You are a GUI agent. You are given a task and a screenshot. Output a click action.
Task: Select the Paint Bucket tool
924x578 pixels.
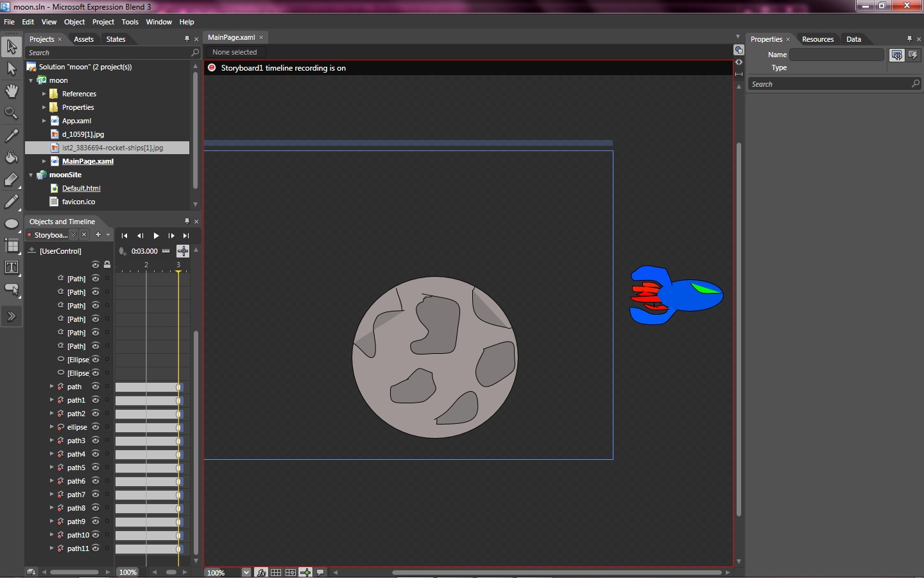click(12, 157)
